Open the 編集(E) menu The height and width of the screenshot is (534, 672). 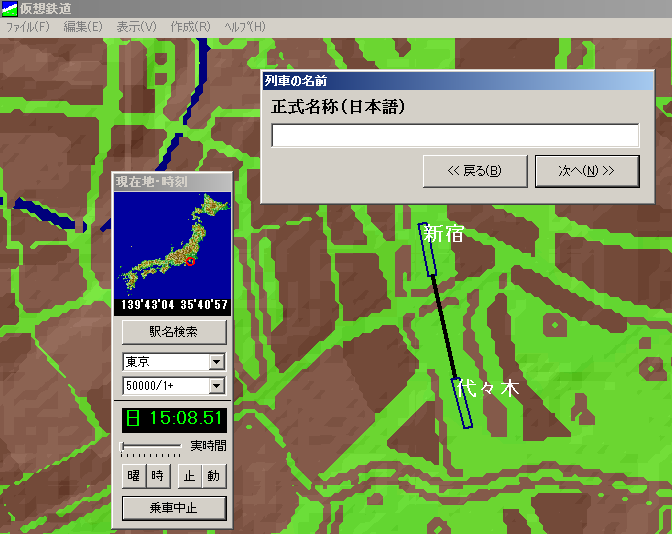click(x=83, y=27)
